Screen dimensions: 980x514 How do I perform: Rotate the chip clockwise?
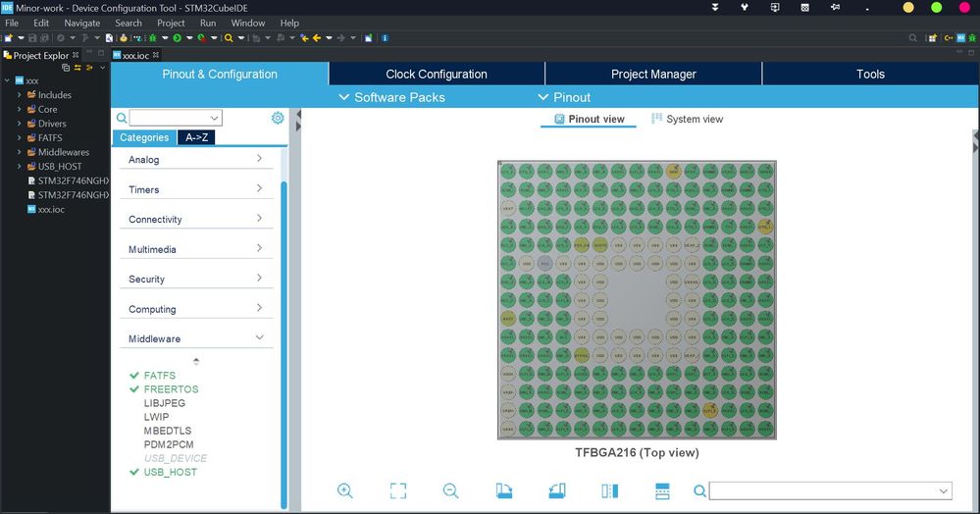[504, 490]
